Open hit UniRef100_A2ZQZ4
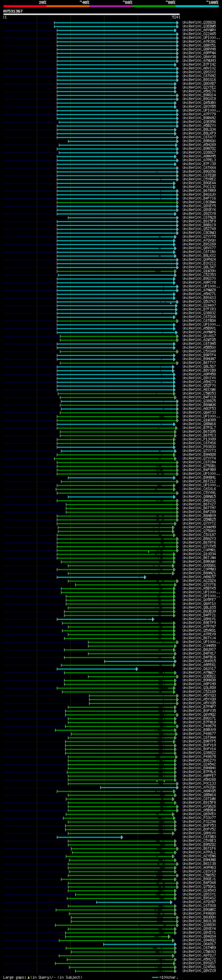This screenshot has height=980, width=222. point(199,581)
